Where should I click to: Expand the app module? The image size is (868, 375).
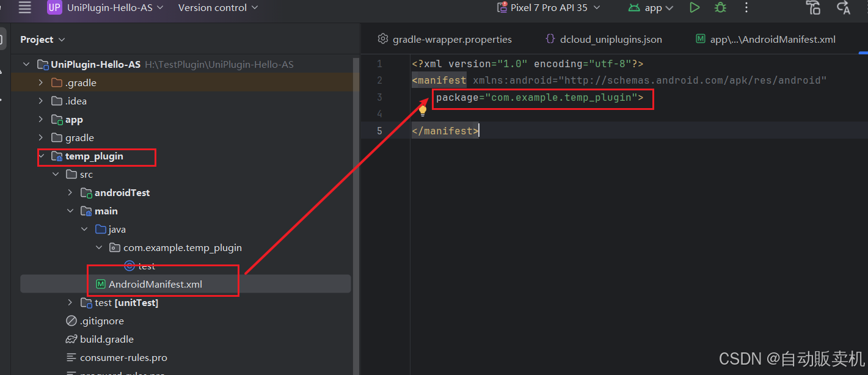coord(40,119)
